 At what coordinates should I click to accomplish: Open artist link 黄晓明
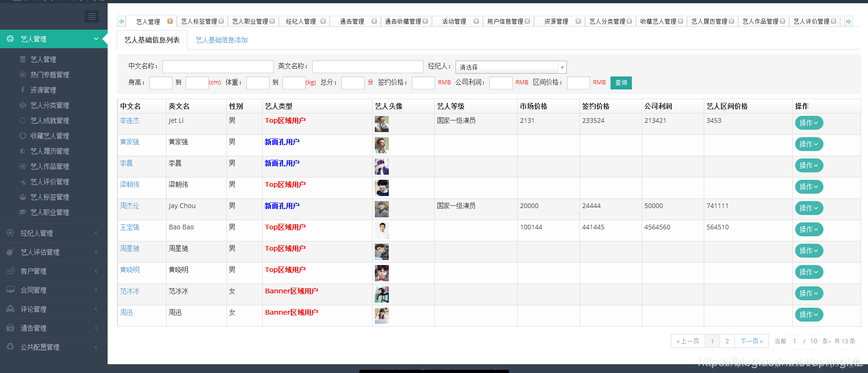[130, 270]
